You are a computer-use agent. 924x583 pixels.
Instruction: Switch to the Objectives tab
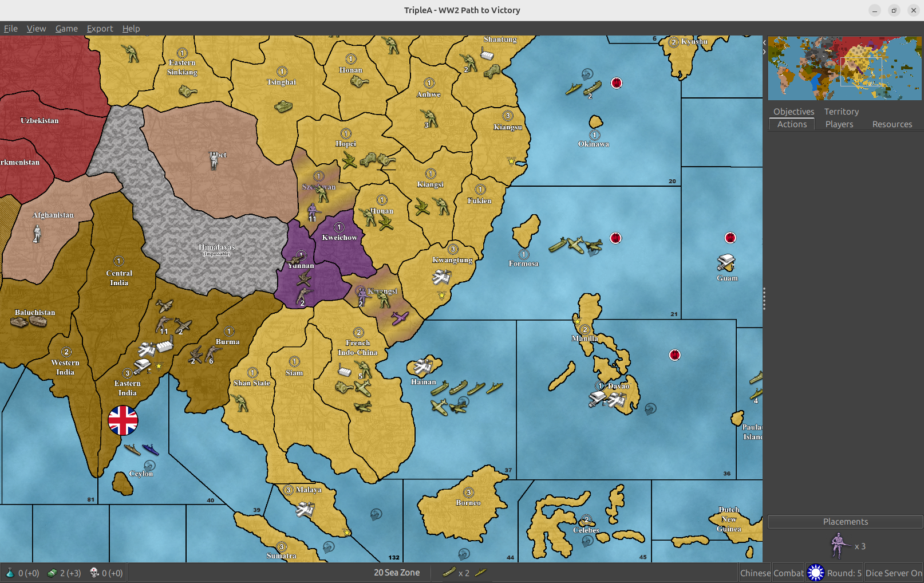click(x=793, y=112)
